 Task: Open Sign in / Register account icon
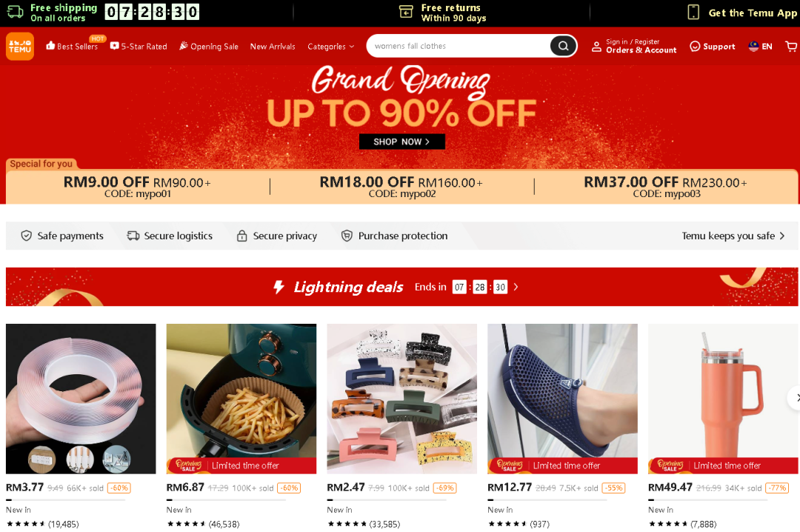[x=596, y=47]
